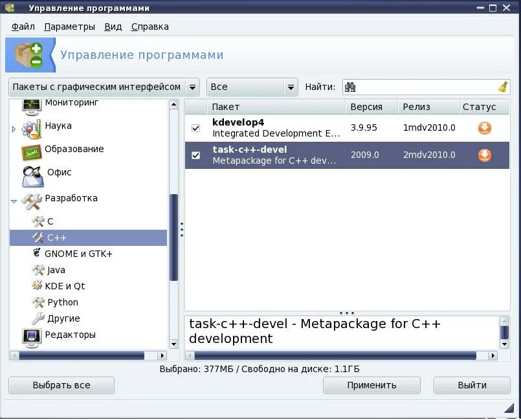
Task: Sort by the Пакет column header
Action: pos(276,107)
